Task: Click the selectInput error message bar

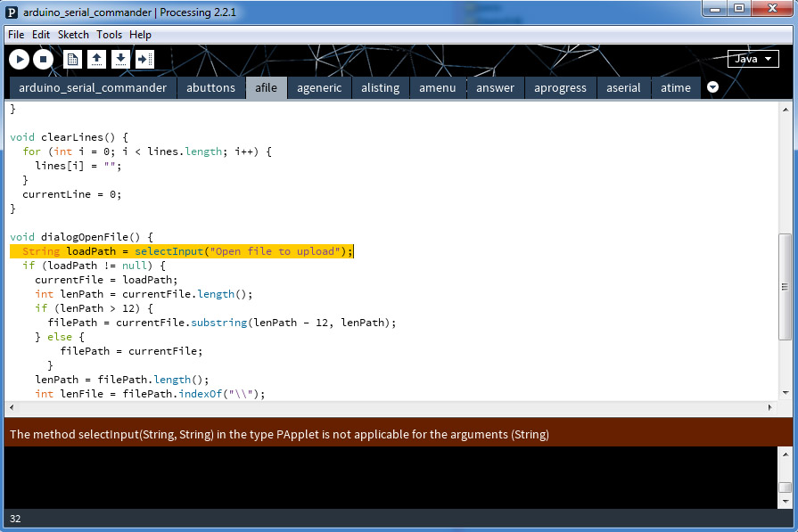Action: [x=399, y=434]
